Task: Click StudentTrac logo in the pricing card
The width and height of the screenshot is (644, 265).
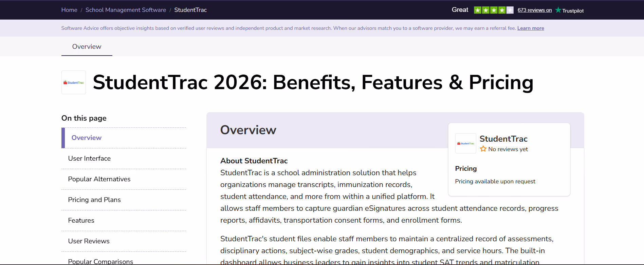Action: [x=466, y=143]
